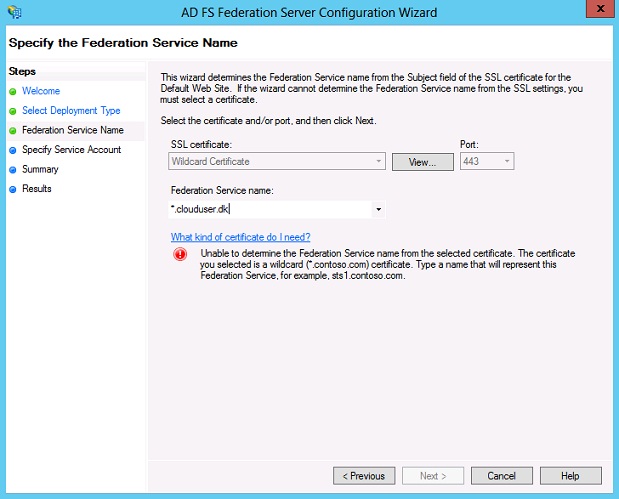Expand the Federation Service name dropdown arrow
This screenshot has height=499, width=619.
[378, 209]
